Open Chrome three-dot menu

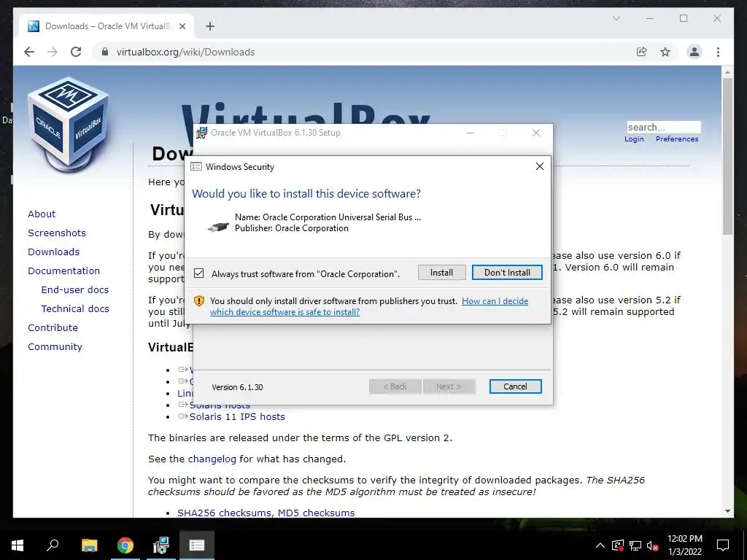point(718,52)
